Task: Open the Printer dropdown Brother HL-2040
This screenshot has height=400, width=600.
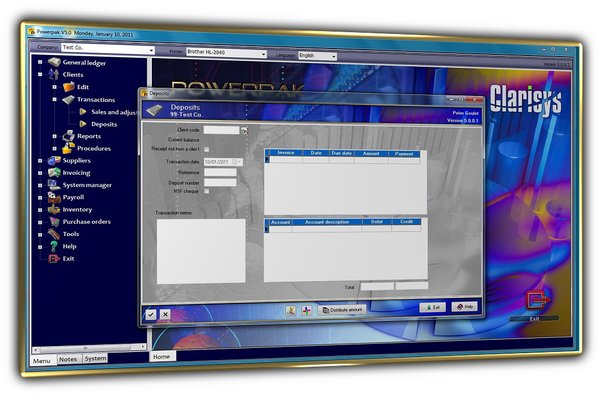Action: coord(264,54)
